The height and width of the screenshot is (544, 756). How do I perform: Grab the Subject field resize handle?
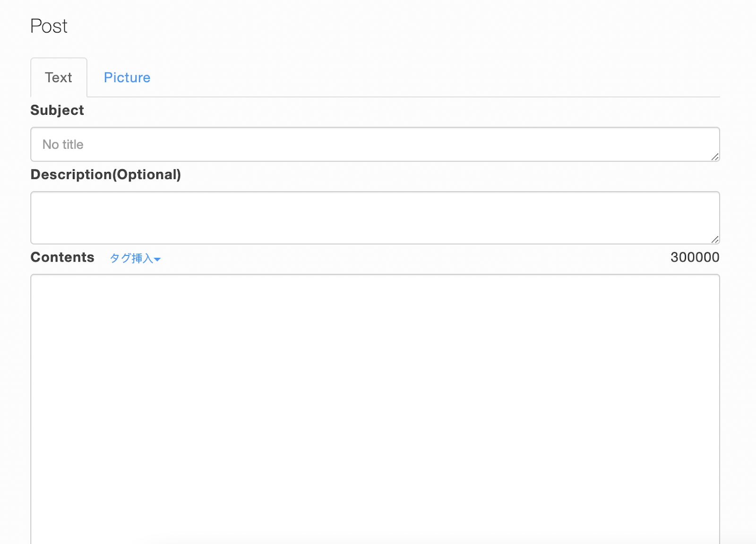tap(714, 157)
